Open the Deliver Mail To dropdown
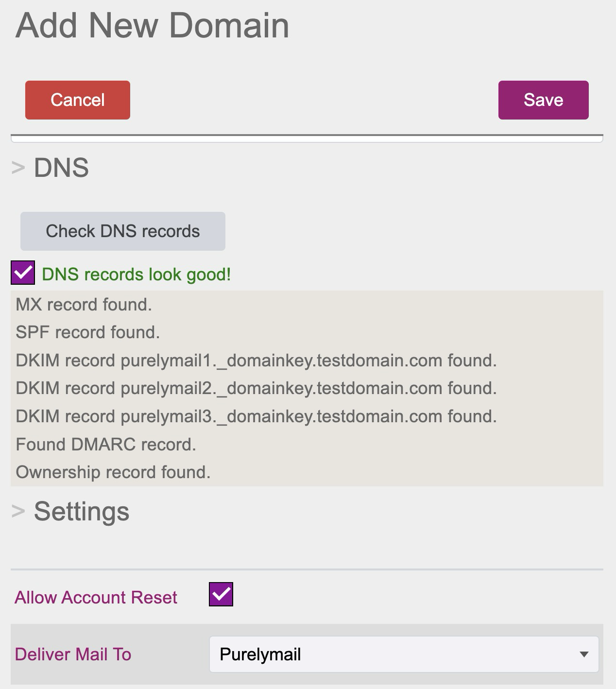The height and width of the screenshot is (689, 616). tap(404, 655)
